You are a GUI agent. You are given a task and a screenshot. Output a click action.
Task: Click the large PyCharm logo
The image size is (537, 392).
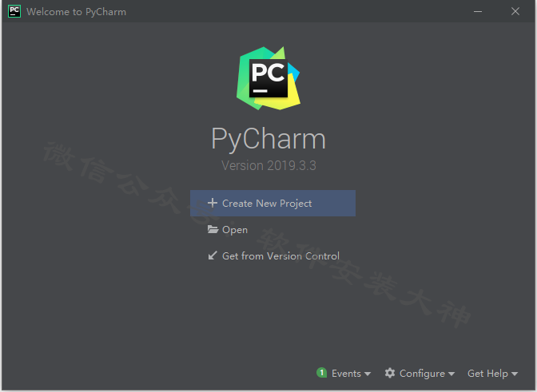click(x=268, y=78)
